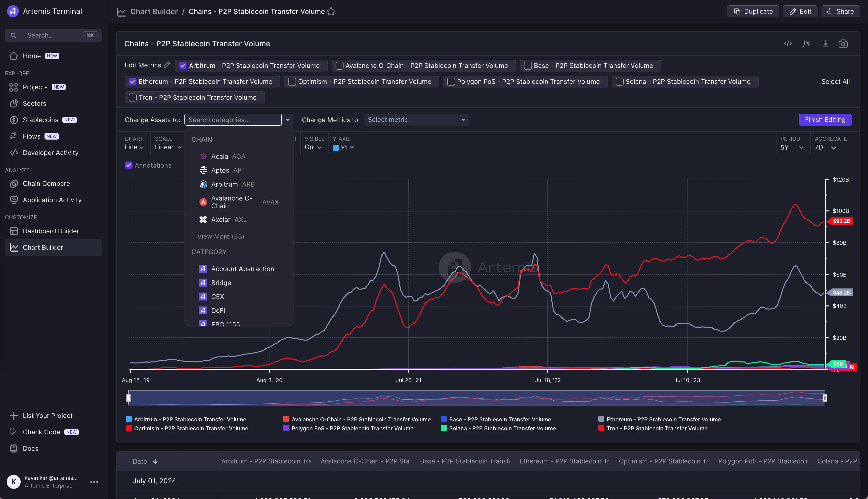868x499 pixels.
Task: Check Optimism P2P Stablecoin Transfer Volume
Action: pyautogui.click(x=292, y=82)
